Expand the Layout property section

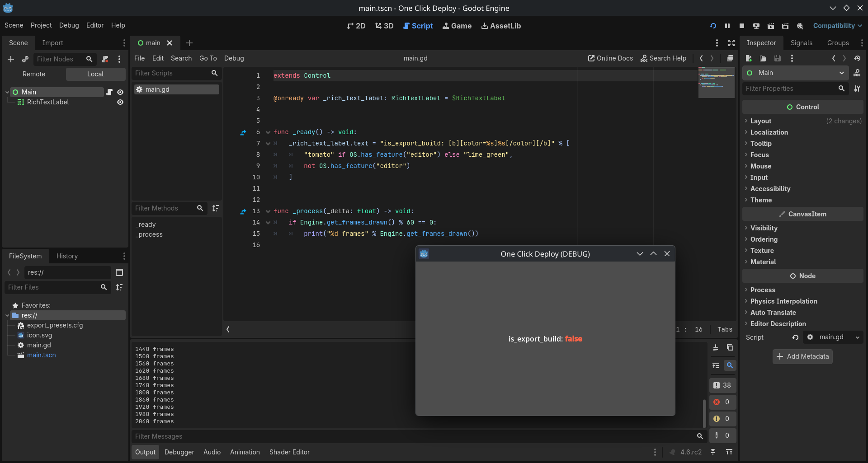pos(761,121)
